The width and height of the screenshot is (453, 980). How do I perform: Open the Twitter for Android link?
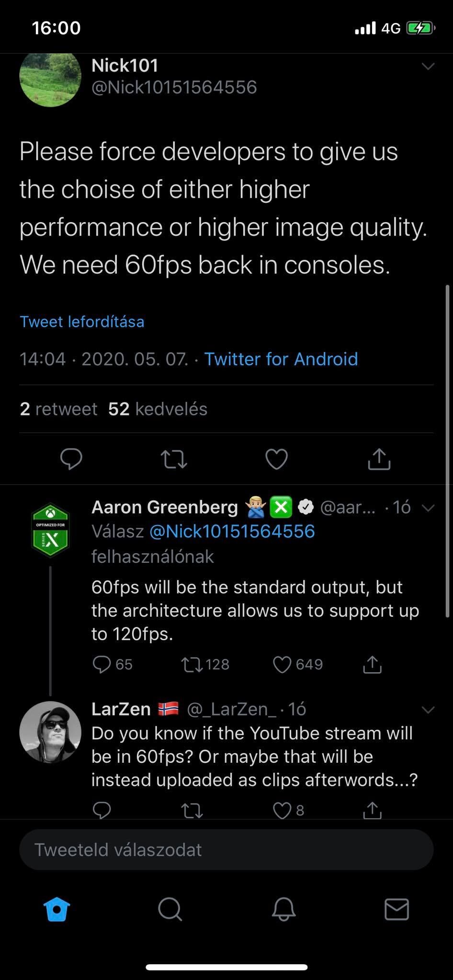(x=281, y=359)
